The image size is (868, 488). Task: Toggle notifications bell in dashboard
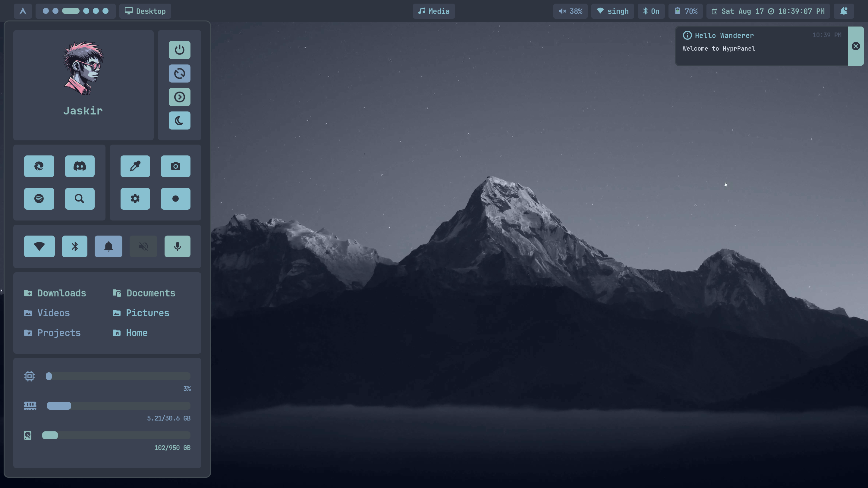108,246
